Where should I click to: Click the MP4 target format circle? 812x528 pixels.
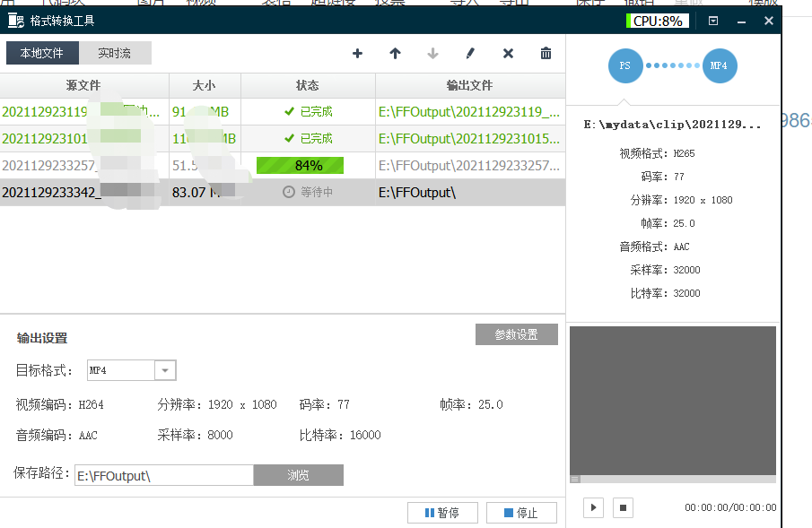tap(720, 65)
